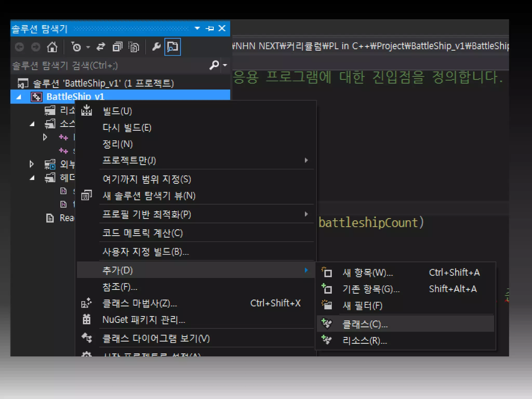Choose 클래스(C)... from the 추가 submenu
The image size is (532, 399).
[365, 324]
